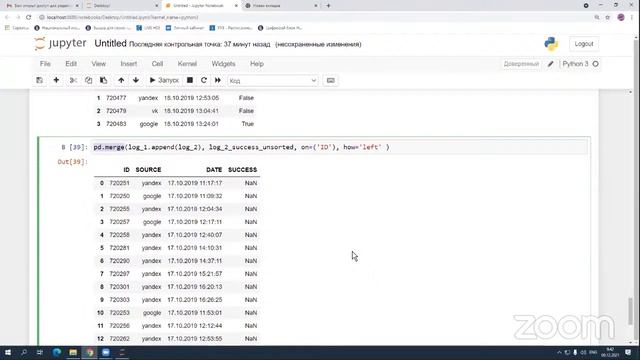The width and height of the screenshot is (640, 360).
Task: Click the SUCCESS column header
Action: (x=242, y=170)
